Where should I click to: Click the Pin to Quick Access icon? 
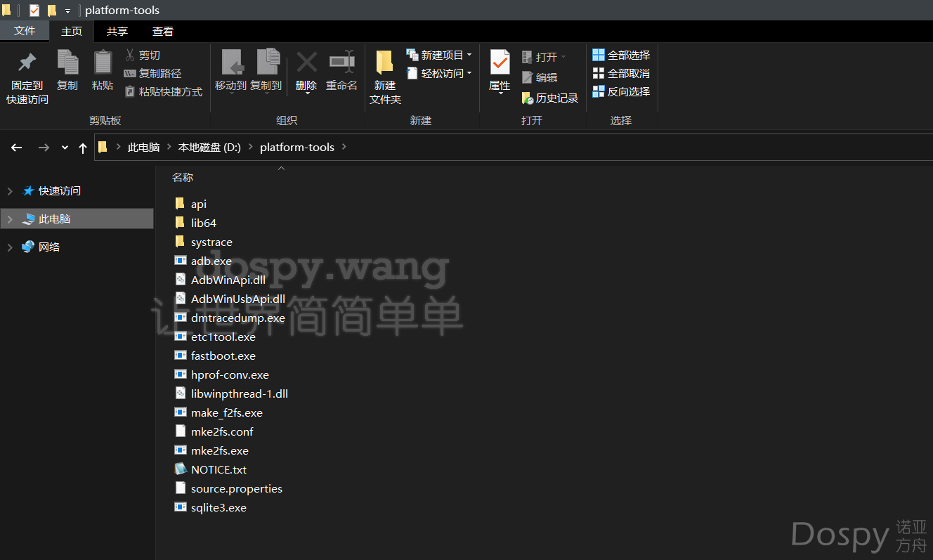point(27,63)
